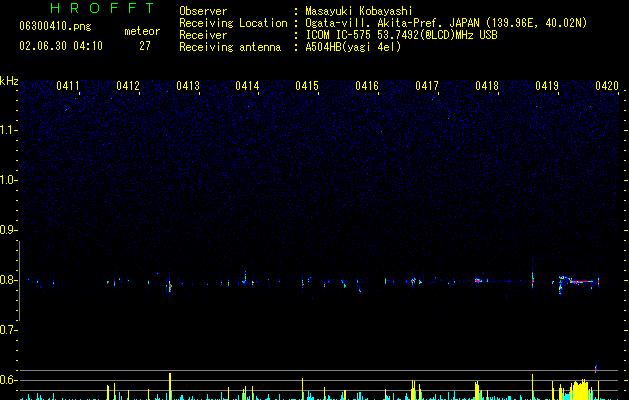Click the 0.7 kHz axis label

[x=8, y=330]
